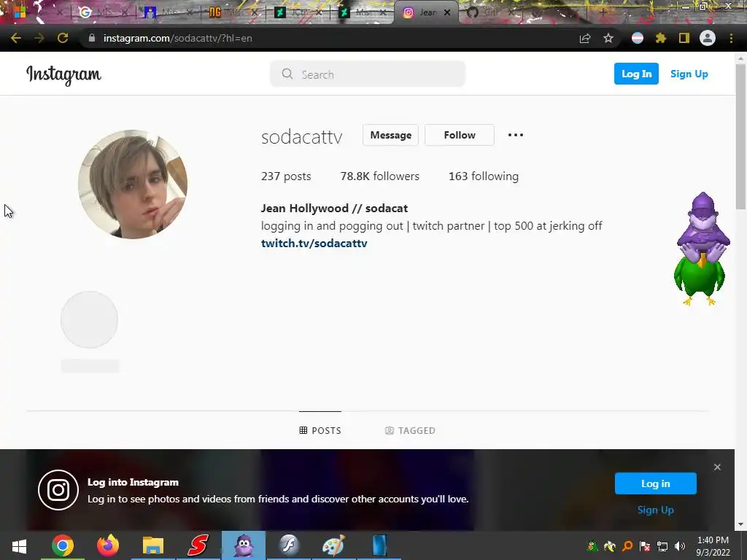Switch to the Google browser tab
This screenshot has width=747, height=560.
[102, 13]
